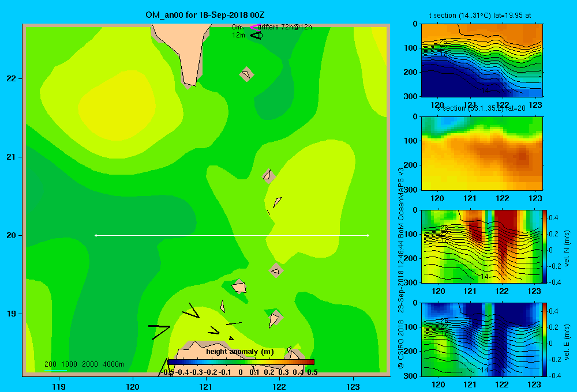
Task: Click longitude tick "121" under the salinity section
Action: pos(470,198)
